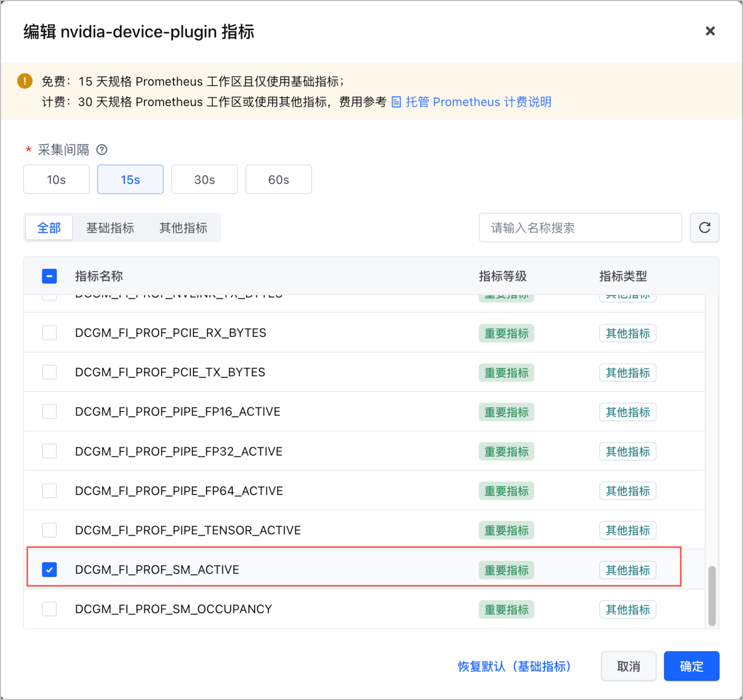The image size is (743, 700).
Task: Close the edit metrics dialog
Action: (710, 31)
